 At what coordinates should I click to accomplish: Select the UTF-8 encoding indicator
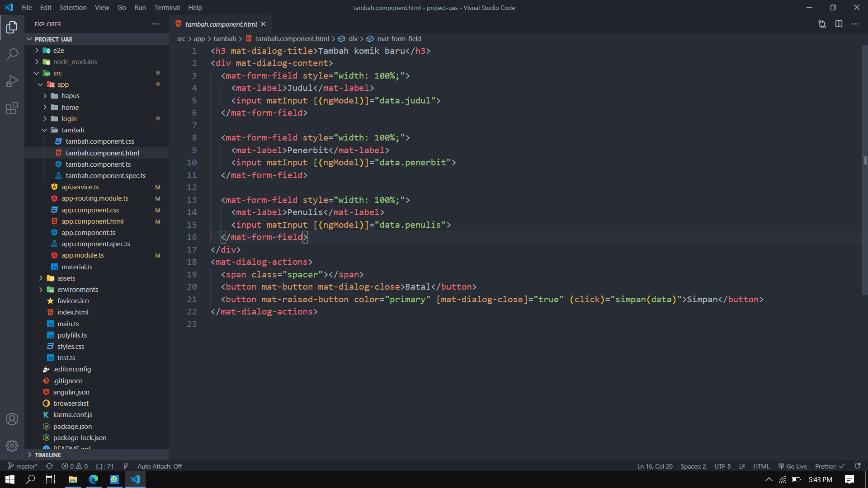pyautogui.click(x=722, y=466)
